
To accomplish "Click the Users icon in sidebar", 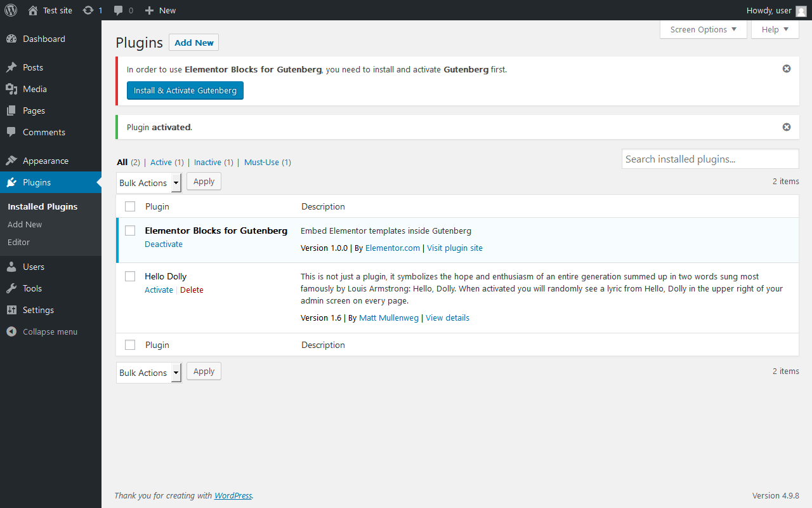I will click(11, 267).
